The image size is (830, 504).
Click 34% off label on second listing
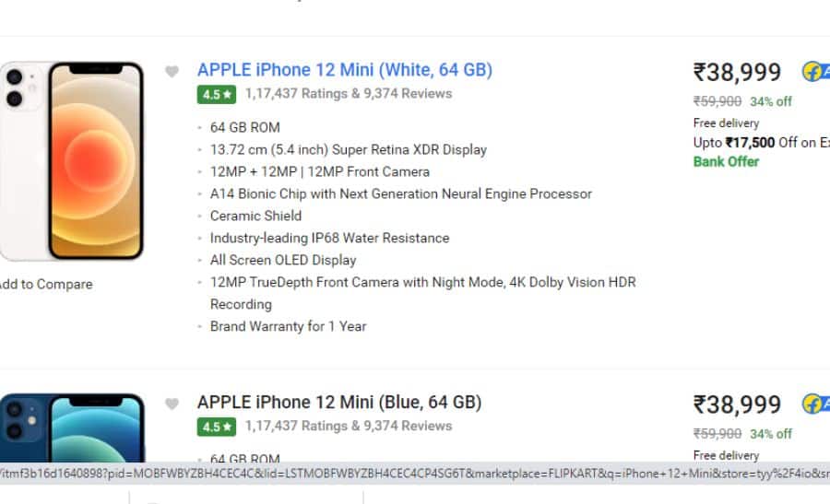pyautogui.click(x=771, y=434)
